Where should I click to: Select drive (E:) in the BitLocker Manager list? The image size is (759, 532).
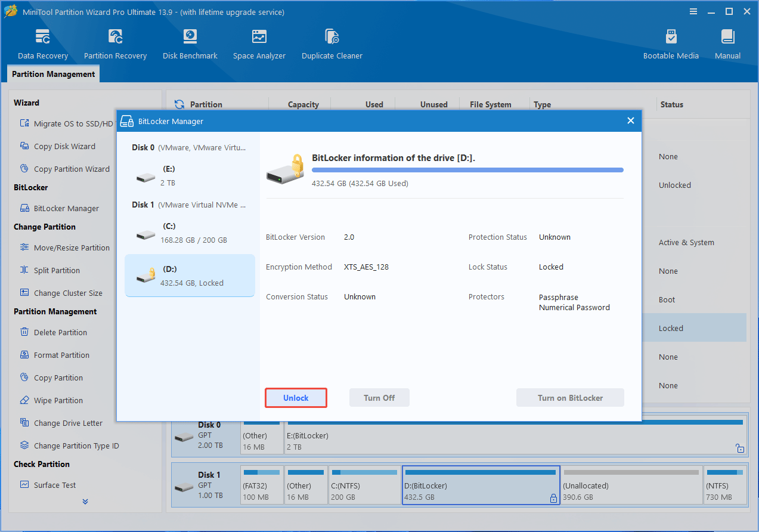tap(190, 176)
